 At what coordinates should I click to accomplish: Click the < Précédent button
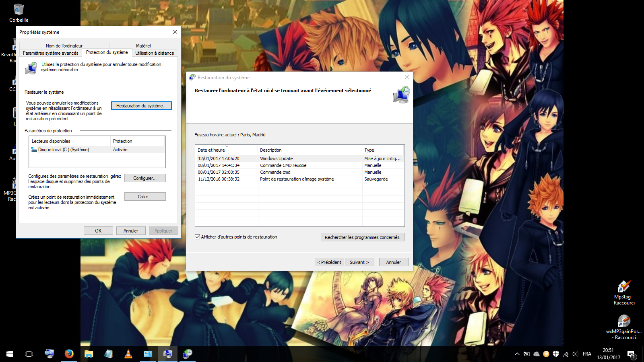coord(329,262)
